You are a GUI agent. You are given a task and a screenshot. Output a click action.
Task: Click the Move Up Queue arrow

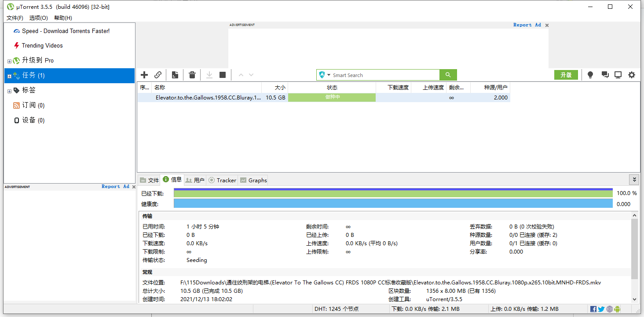click(x=241, y=75)
